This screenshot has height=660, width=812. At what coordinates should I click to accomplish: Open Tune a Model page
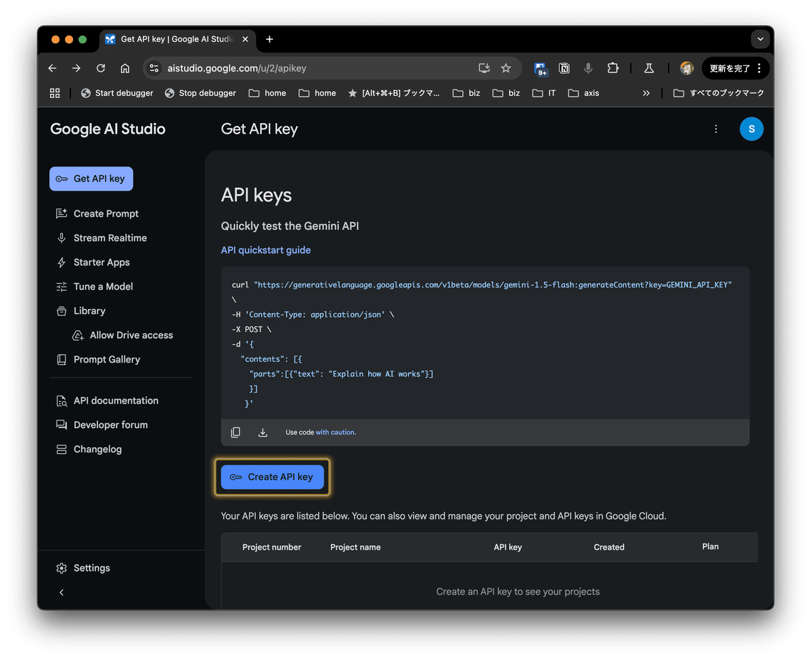pos(94,287)
